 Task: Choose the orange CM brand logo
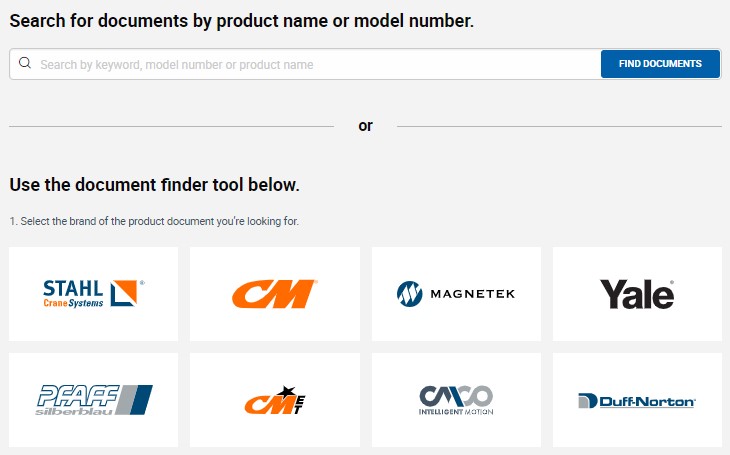point(275,294)
